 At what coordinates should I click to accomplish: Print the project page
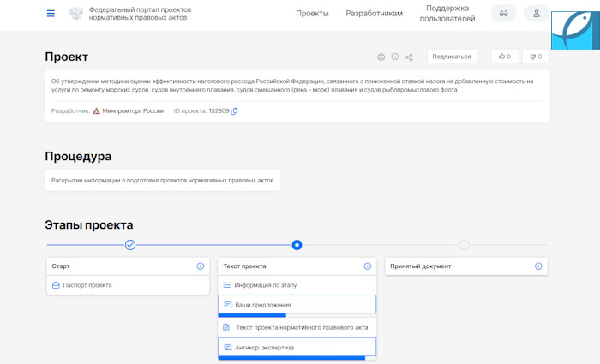click(x=381, y=57)
